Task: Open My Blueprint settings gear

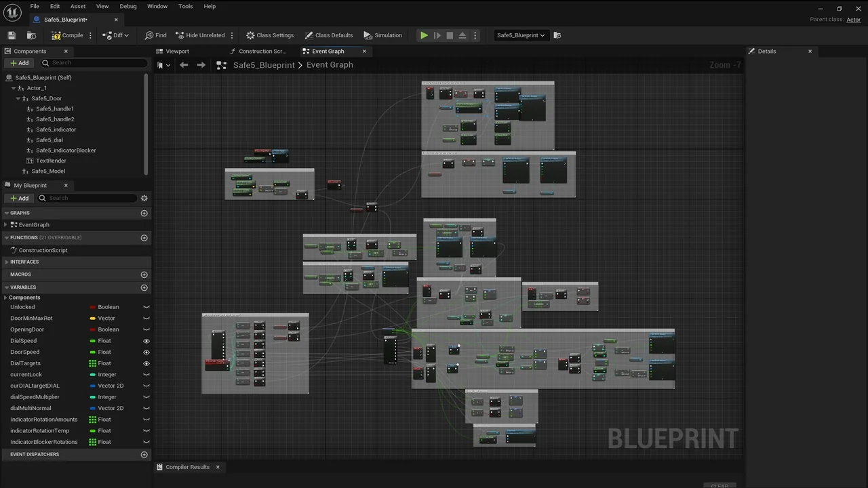Action: click(144, 198)
